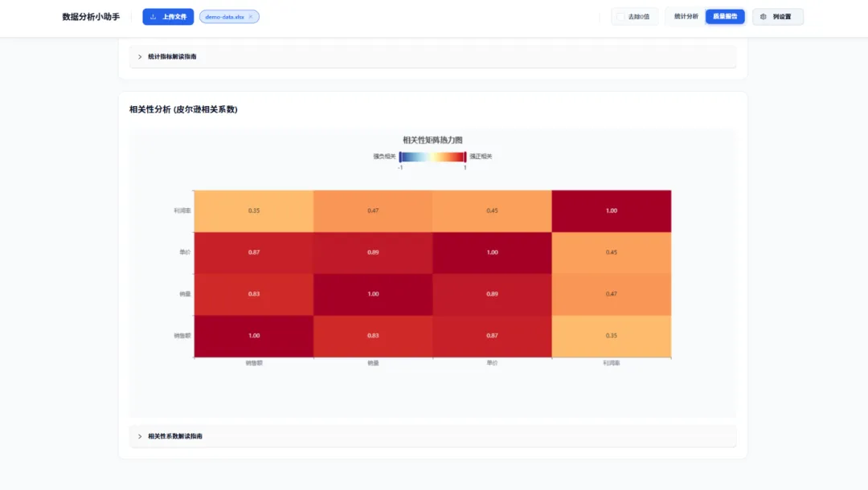Click 0.35 cell in 销售额 row
This screenshot has height=490, width=868.
[x=611, y=336]
